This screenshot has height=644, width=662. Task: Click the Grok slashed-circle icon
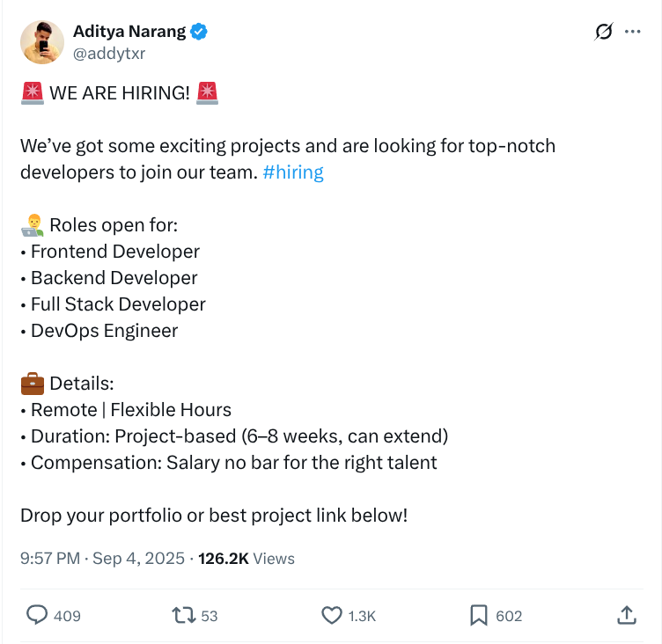coord(604,33)
